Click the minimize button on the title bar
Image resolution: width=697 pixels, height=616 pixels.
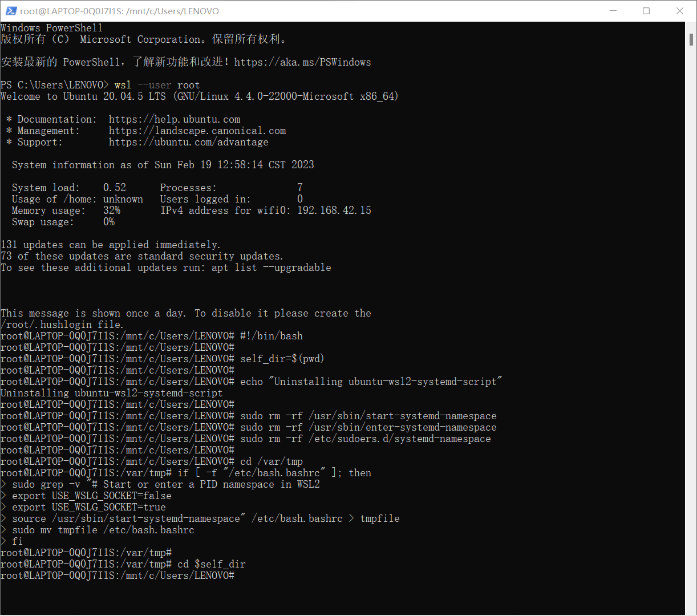click(614, 11)
